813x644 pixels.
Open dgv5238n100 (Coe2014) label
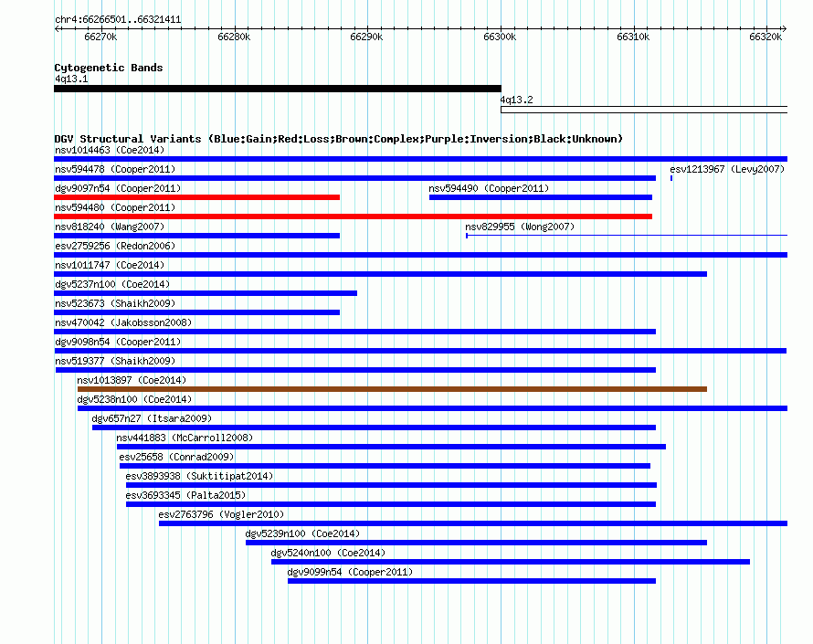(x=134, y=400)
